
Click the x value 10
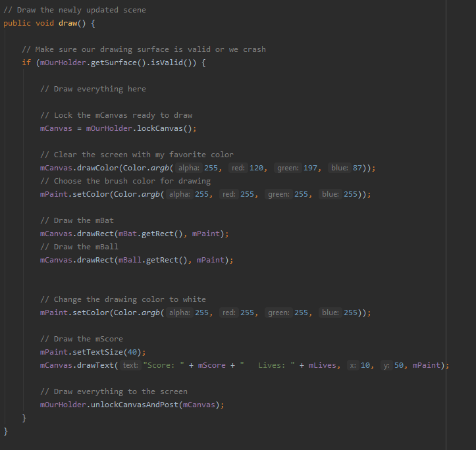point(365,365)
